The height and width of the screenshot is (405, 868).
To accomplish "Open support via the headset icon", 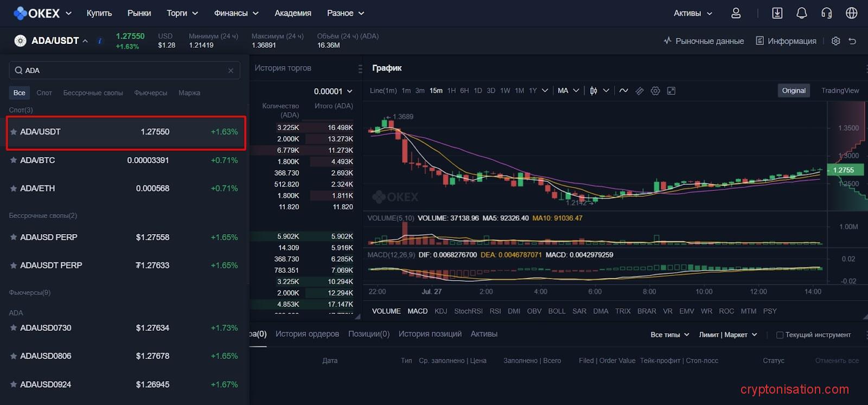I will tap(826, 13).
